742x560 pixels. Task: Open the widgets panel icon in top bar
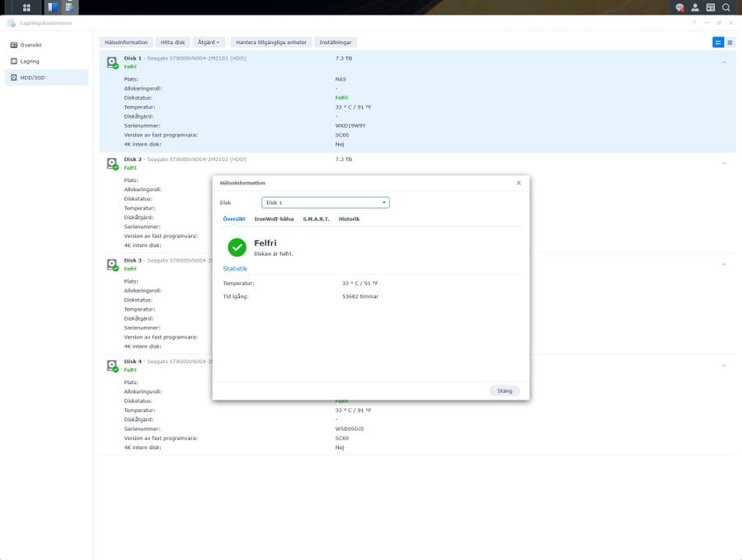pos(711,7)
